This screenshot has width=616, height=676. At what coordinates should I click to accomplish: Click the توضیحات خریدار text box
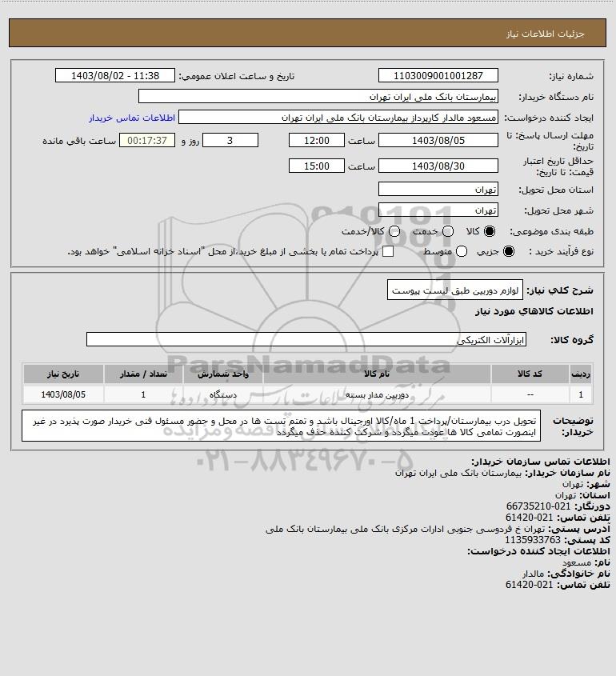pos(281,426)
